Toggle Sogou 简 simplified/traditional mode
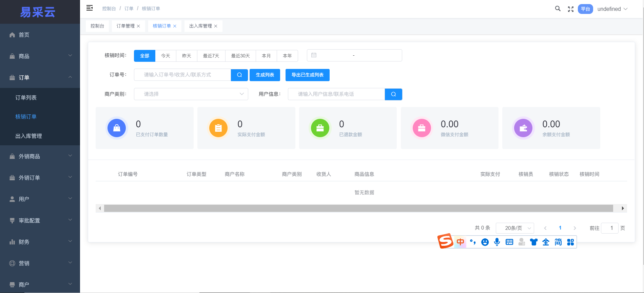The width and height of the screenshot is (644, 293). click(558, 242)
